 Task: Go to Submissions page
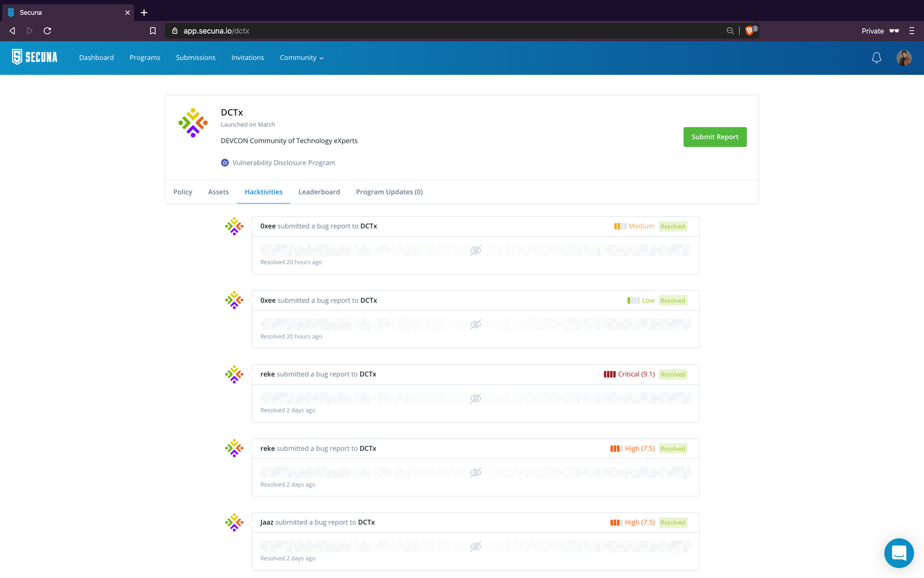tap(195, 57)
